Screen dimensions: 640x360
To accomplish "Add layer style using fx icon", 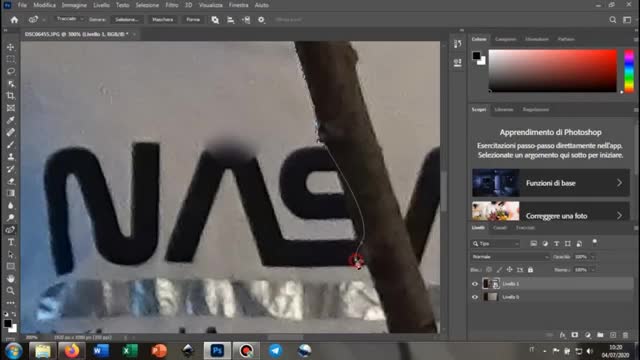I will (563, 335).
